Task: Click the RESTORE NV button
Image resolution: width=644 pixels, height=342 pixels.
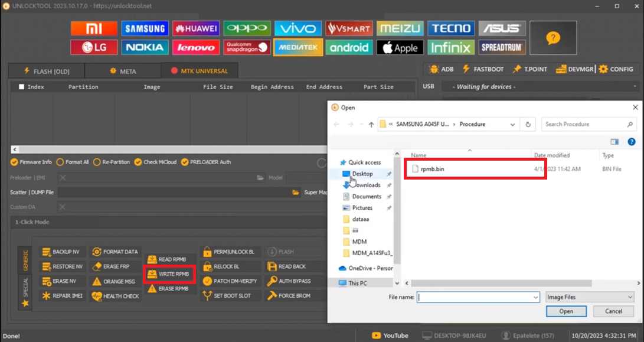Action: [63, 266]
